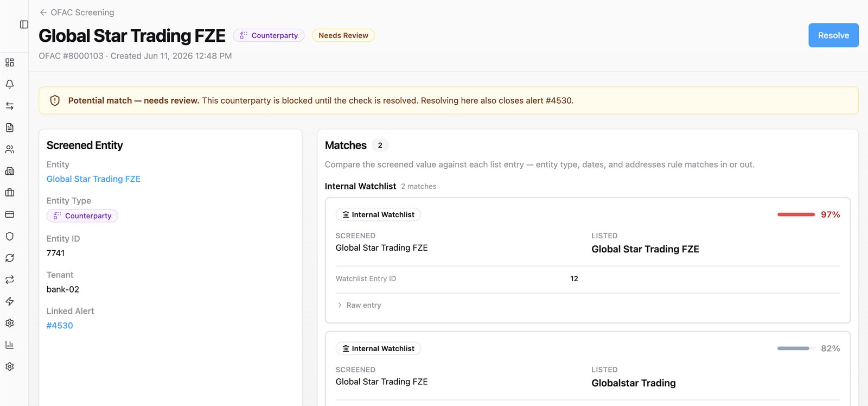Expand the Raw entry section
The image size is (868, 406).
point(359,305)
